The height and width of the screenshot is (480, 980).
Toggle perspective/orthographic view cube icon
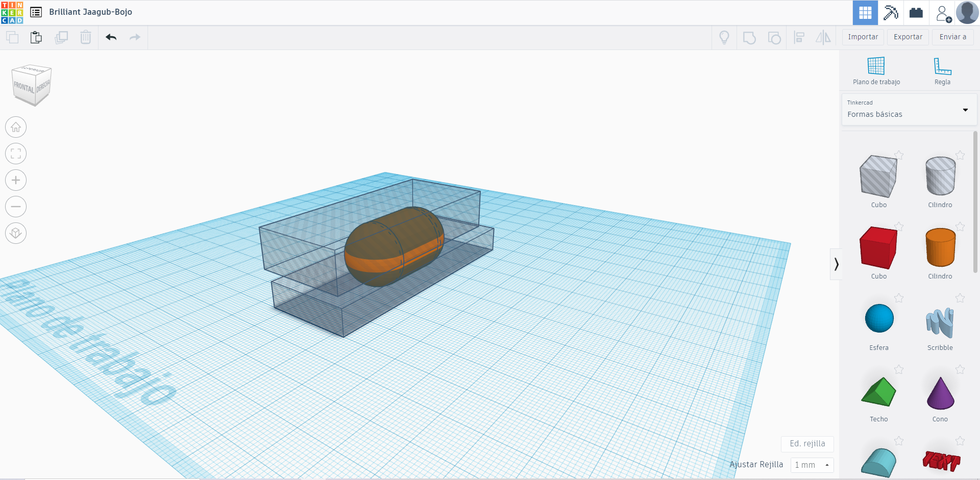click(x=16, y=233)
